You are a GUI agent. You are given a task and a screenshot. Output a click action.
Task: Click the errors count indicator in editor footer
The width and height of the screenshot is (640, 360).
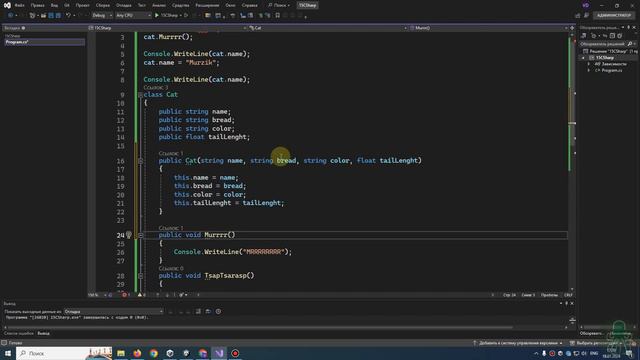[126, 295]
